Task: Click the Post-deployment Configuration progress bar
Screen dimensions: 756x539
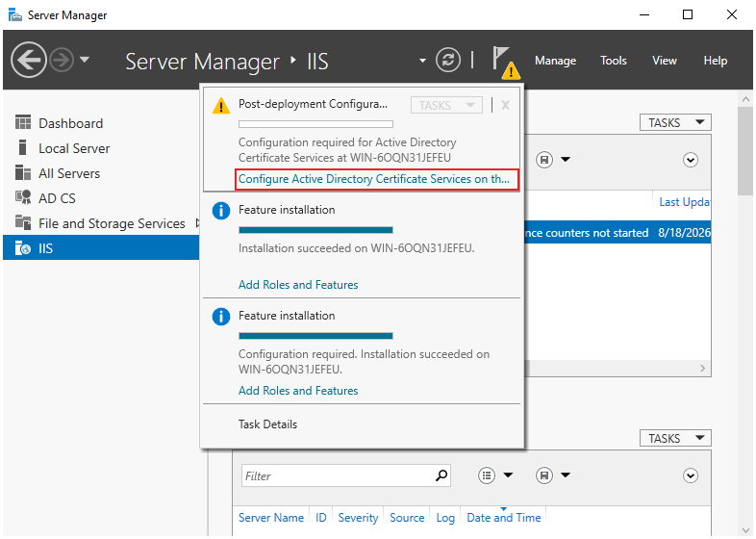Action: pos(315,124)
